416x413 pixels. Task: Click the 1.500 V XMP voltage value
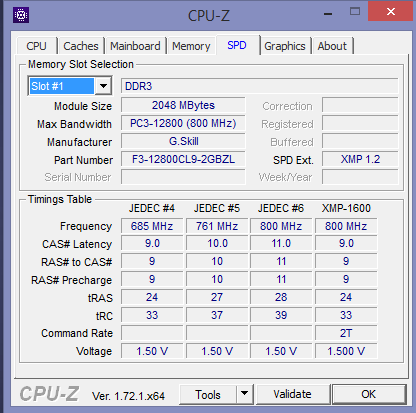tap(346, 351)
